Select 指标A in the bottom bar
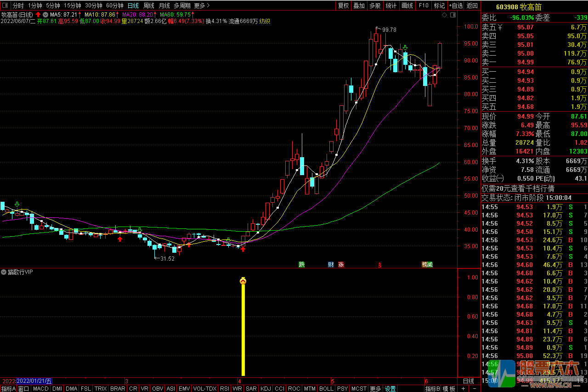This screenshot has height=392, width=588. [x=8, y=389]
